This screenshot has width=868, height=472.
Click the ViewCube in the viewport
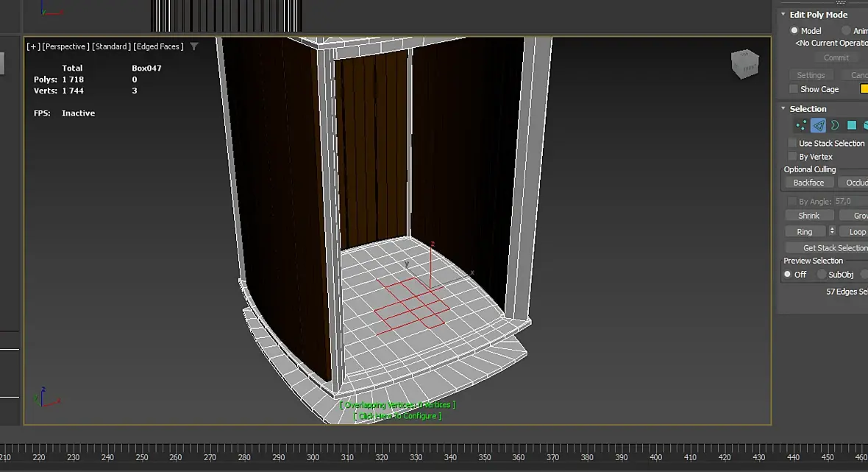(x=744, y=64)
